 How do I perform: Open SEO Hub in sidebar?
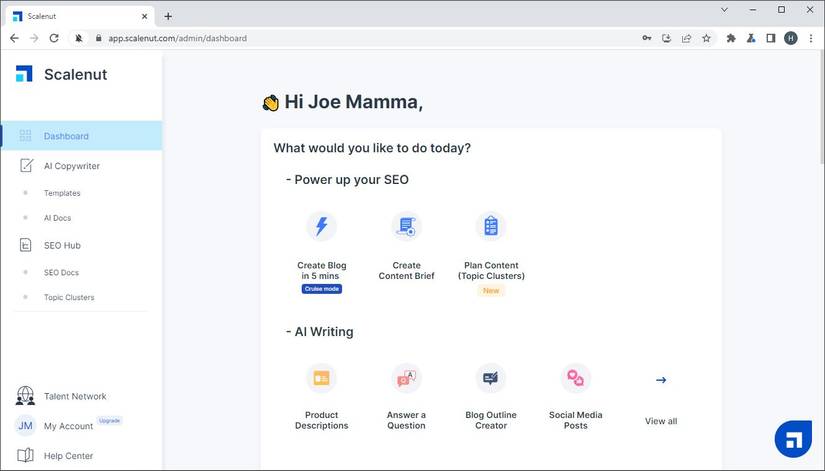coord(62,245)
